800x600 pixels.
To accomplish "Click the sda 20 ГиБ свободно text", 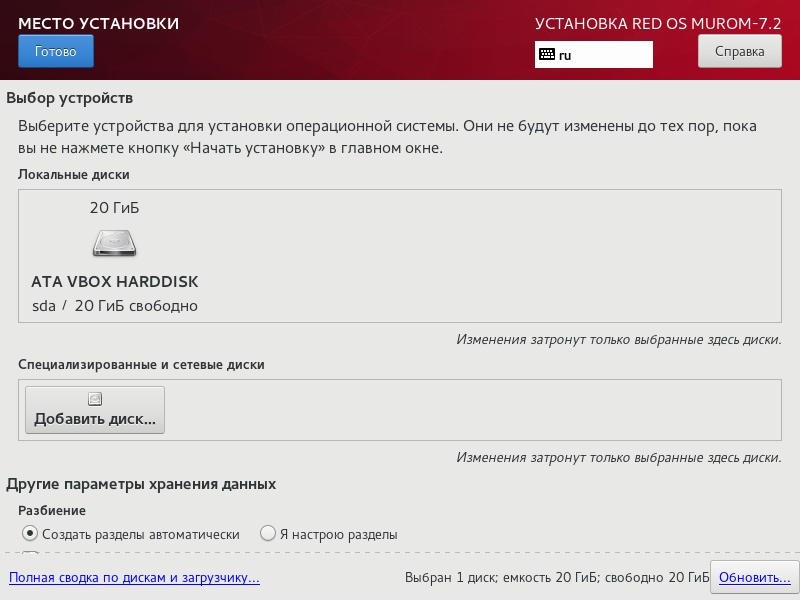I will point(114,306).
